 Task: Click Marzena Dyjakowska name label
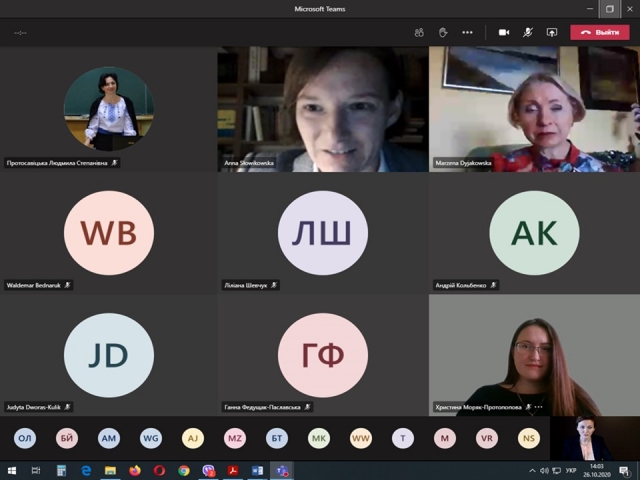[463, 163]
